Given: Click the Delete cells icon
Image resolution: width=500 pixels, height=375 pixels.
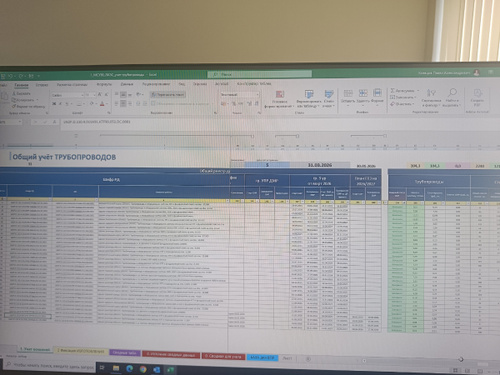Looking at the screenshot, I should (363, 93).
